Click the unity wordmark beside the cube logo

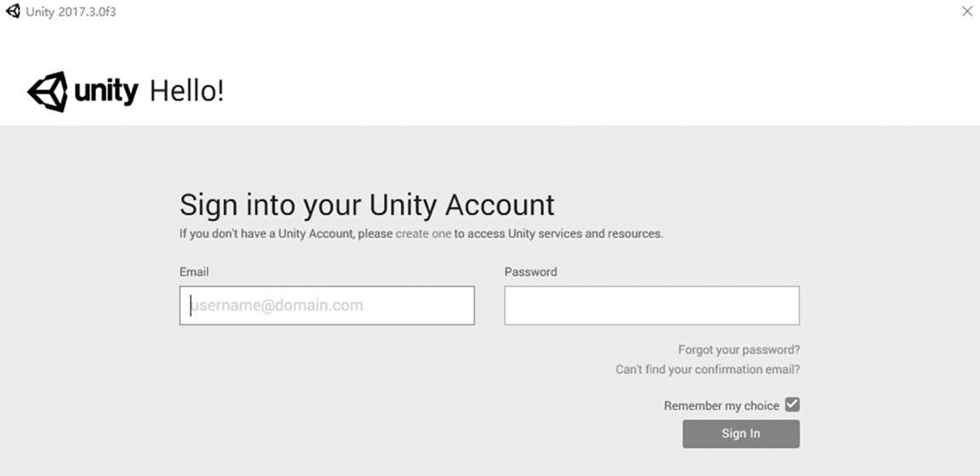(106, 91)
